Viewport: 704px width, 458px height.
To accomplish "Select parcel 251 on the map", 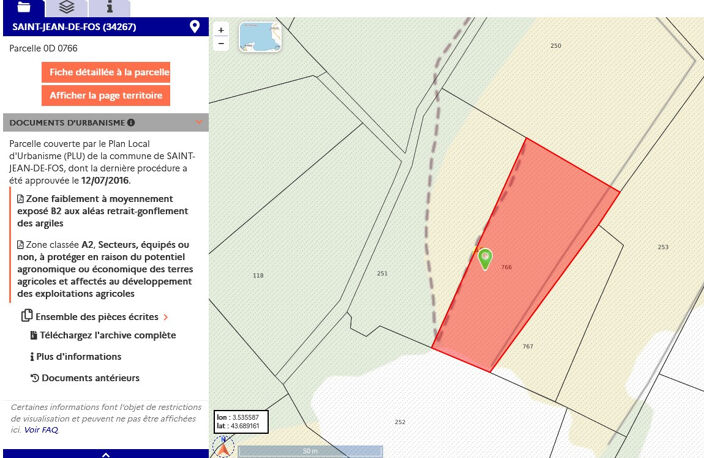I will (382, 273).
